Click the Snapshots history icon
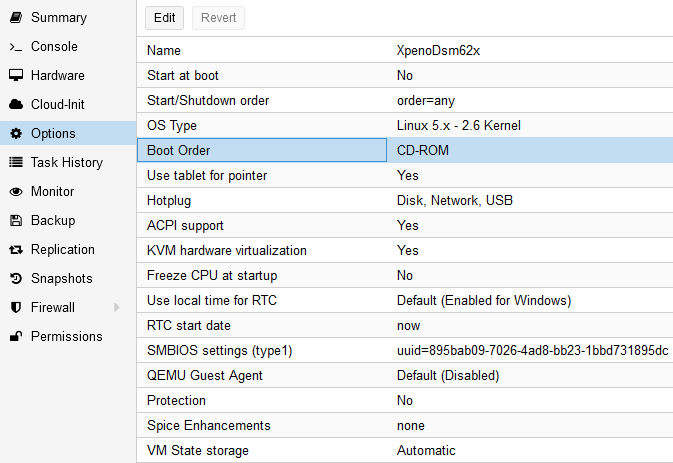The image size is (673, 463). (x=15, y=279)
